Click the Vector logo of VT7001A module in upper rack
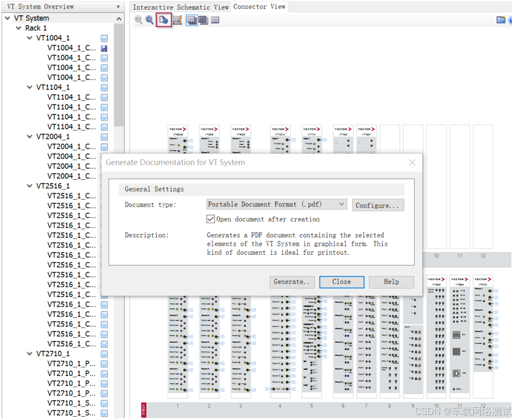 coord(280,129)
